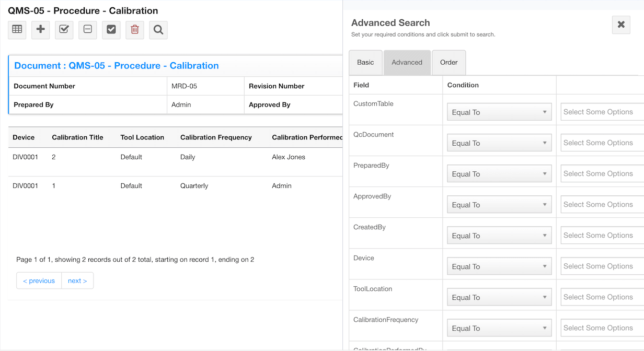Open the ToolLocation condition dropdown

click(499, 297)
